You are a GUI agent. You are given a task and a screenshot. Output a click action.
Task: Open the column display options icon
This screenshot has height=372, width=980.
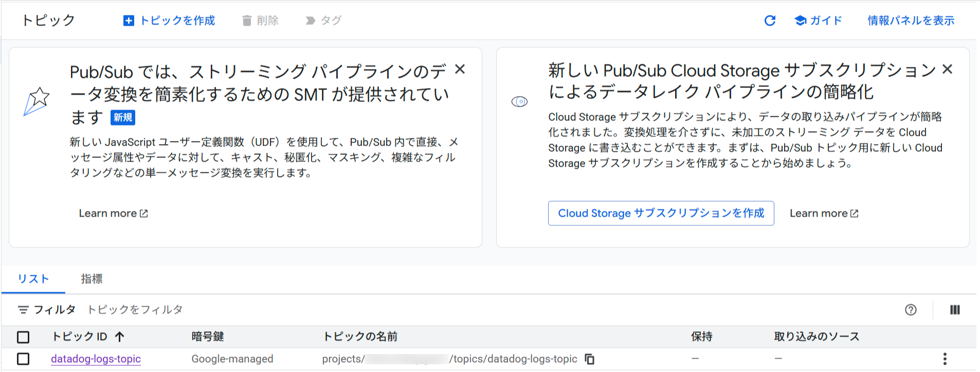point(955,310)
